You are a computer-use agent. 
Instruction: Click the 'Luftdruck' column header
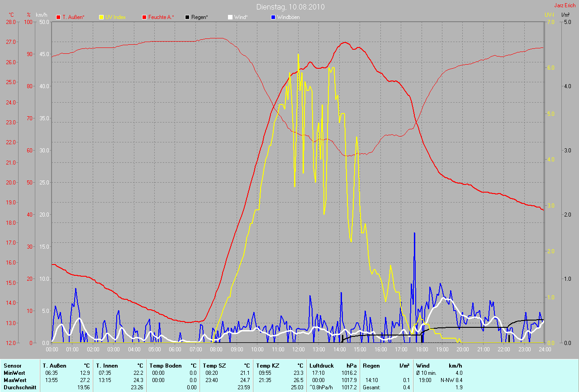tap(322, 366)
